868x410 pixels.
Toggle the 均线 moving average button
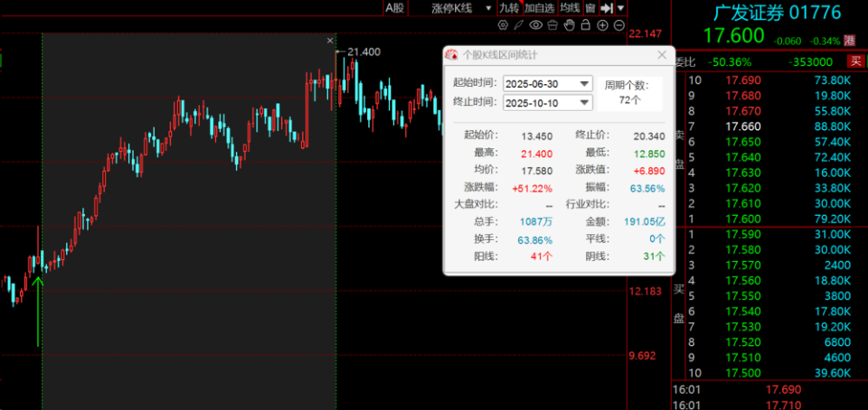[x=570, y=8]
